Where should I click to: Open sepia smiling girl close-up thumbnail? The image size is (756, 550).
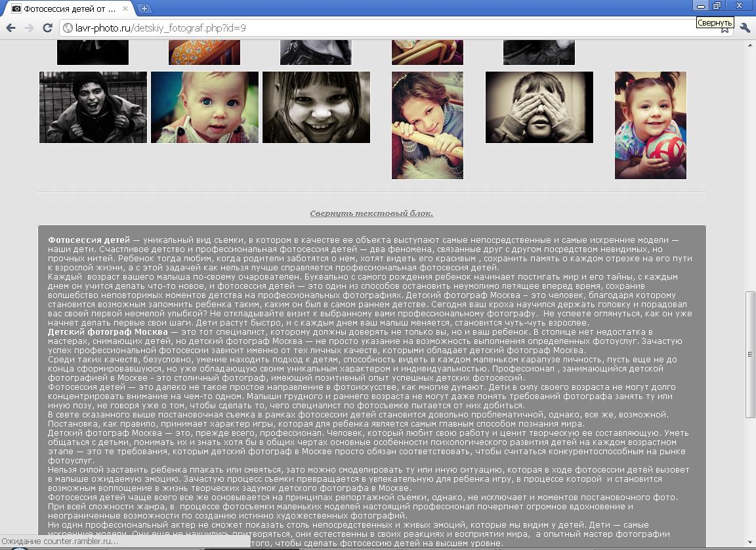[316, 107]
